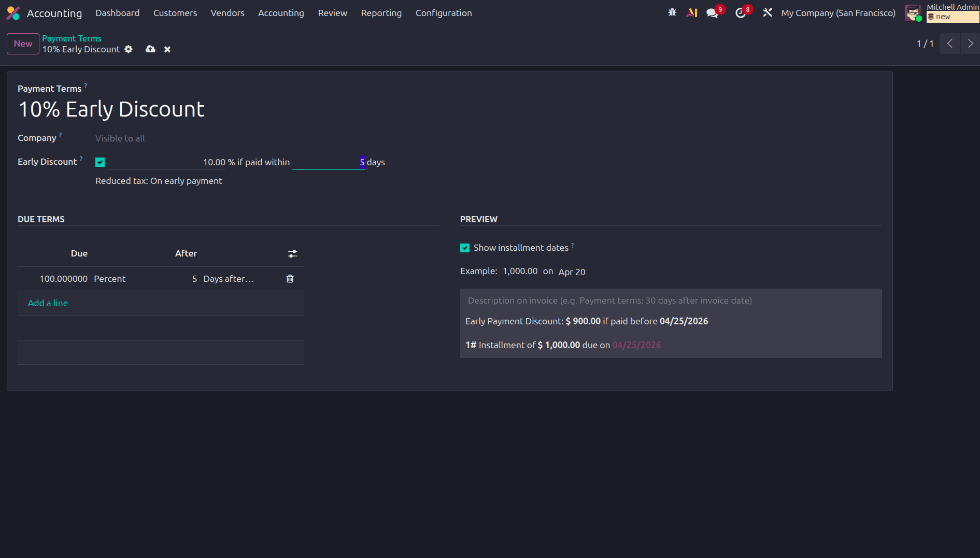Edit the example date field showing Apr 20
Screen dimensions: 980x558
572,271
